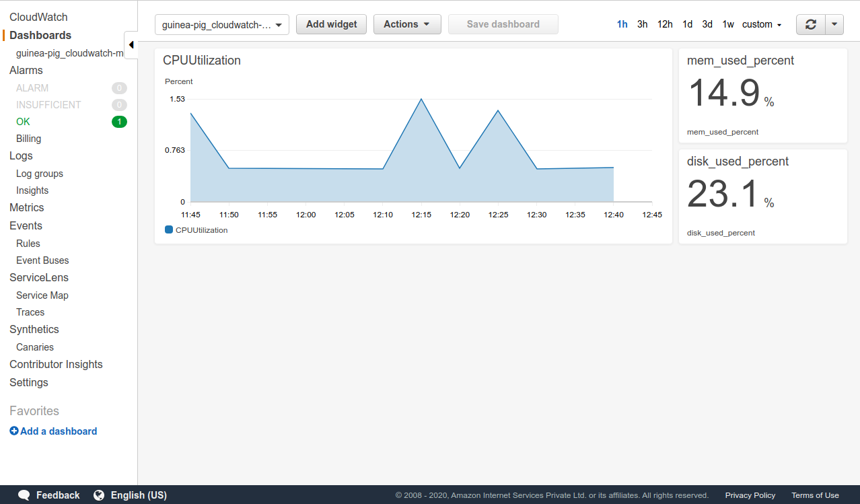The height and width of the screenshot is (504, 860).
Task: Open CloudWatch home in sidebar
Action: [x=38, y=17]
